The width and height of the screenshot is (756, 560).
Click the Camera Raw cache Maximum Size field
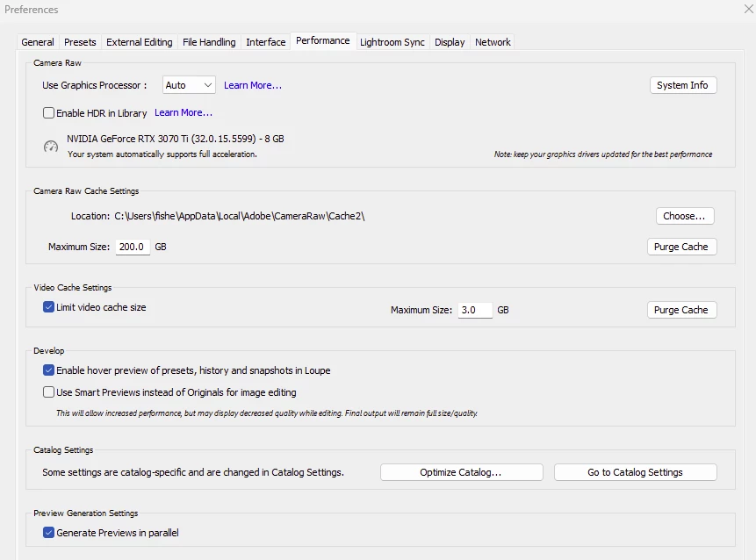coord(133,247)
